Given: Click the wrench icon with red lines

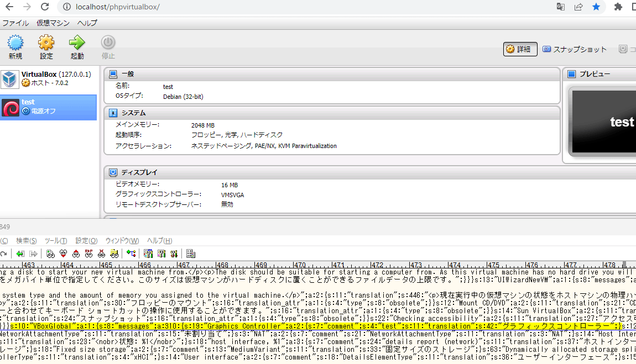Looking at the screenshot, I should [174, 254].
